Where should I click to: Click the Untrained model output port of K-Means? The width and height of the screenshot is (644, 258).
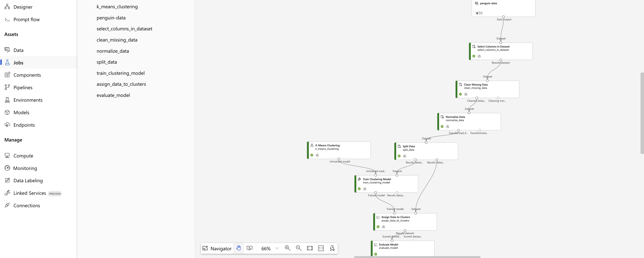point(339,159)
